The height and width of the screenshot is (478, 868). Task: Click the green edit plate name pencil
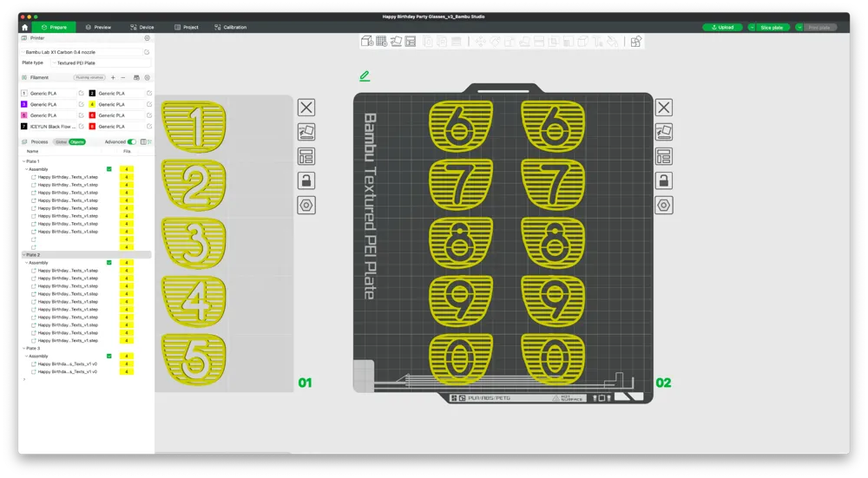(365, 75)
